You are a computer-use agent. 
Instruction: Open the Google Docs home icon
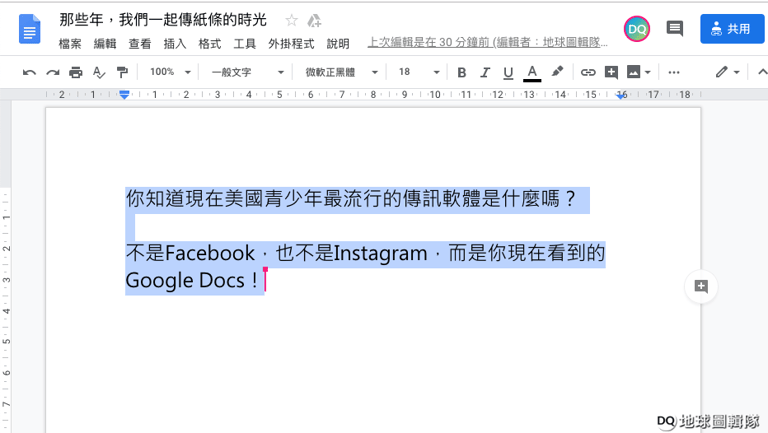[29, 29]
